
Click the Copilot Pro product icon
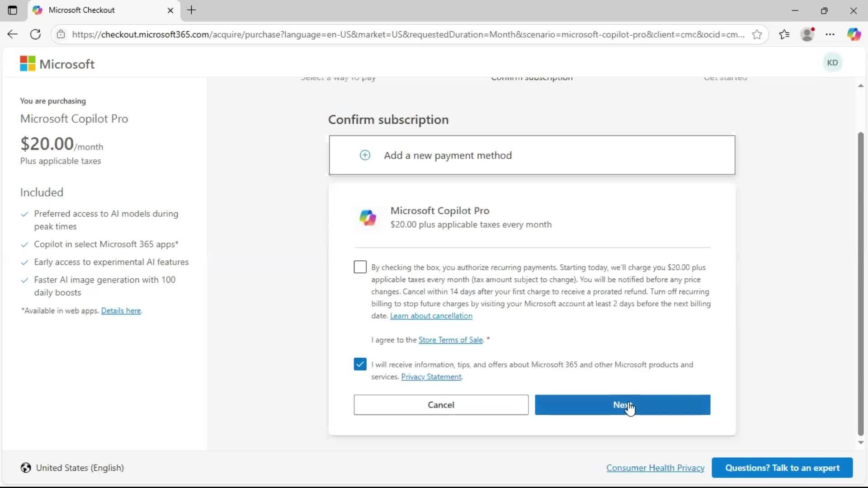click(368, 217)
